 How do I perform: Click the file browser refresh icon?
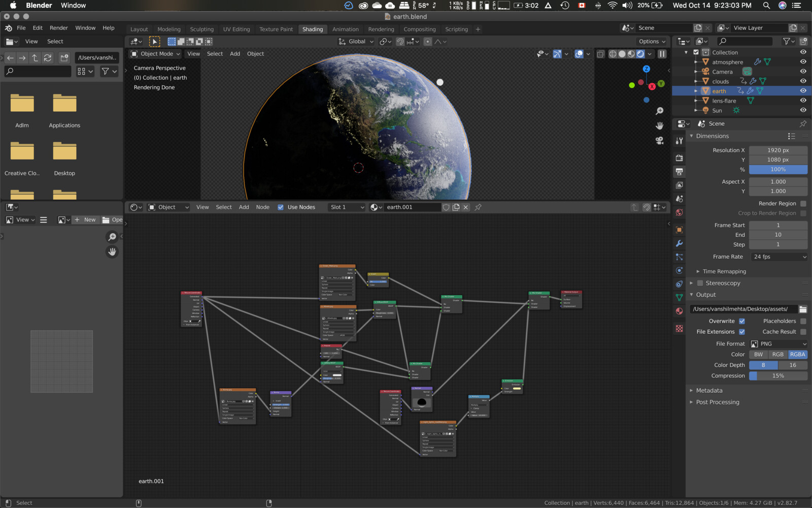(48, 58)
